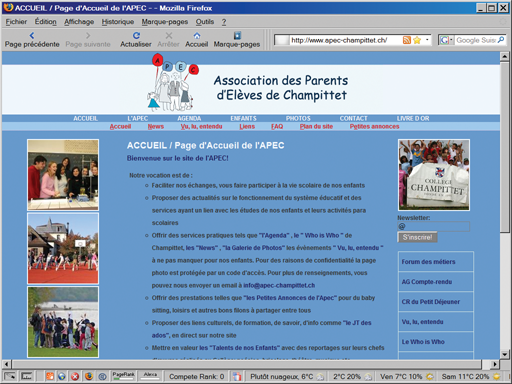This screenshot has width=512, height=384.
Task: Reload page with Actualiser icon
Action: [136, 35]
